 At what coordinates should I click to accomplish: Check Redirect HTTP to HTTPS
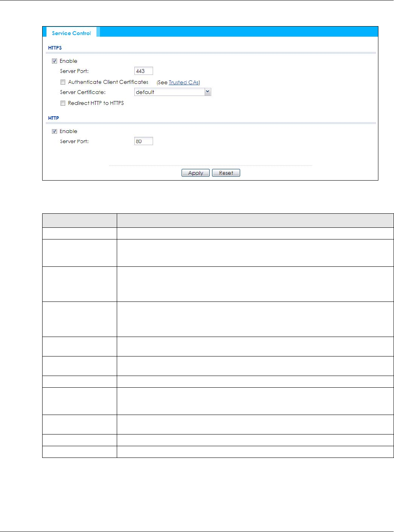tap(63, 103)
